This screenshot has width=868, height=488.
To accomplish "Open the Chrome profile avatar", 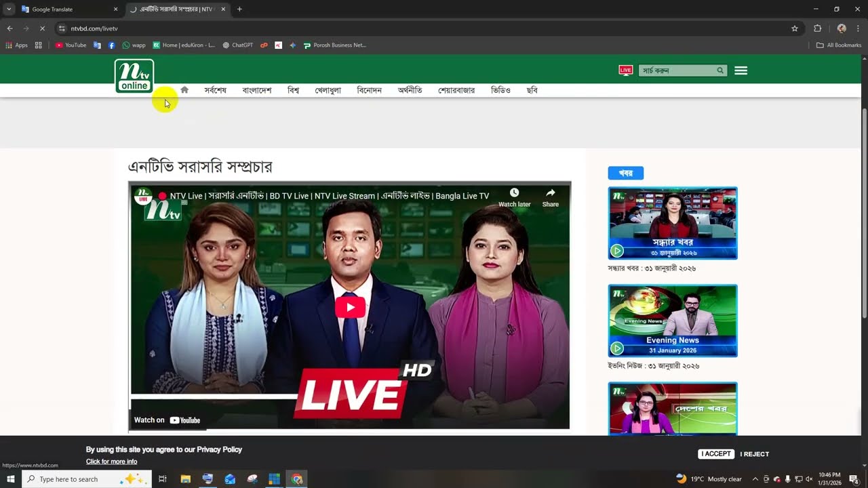I will click(842, 28).
